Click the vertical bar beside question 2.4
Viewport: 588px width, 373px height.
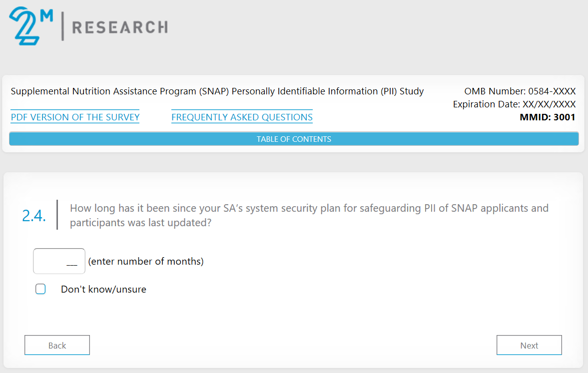click(x=57, y=215)
